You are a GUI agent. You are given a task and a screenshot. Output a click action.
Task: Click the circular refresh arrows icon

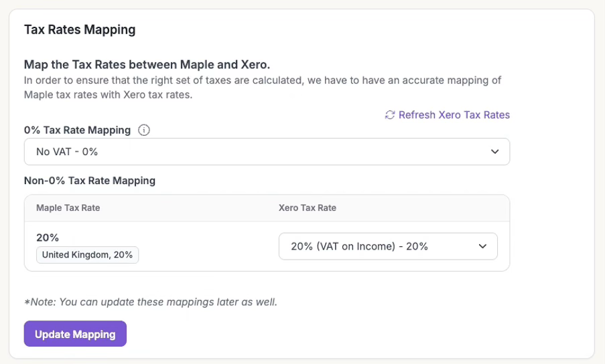tap(390, 115)
